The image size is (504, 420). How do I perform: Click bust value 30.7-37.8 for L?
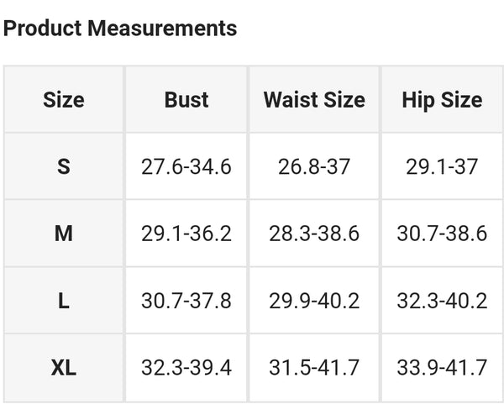click(x=186, y=301)
